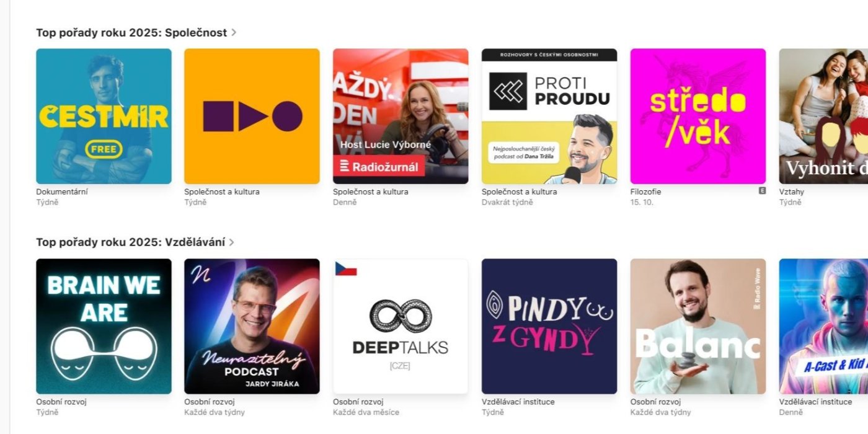This screenshot has width=868, height=434.
Task: Open Top pořady roku 2025: Vzdělávání heading
Action: click(130, 242)
